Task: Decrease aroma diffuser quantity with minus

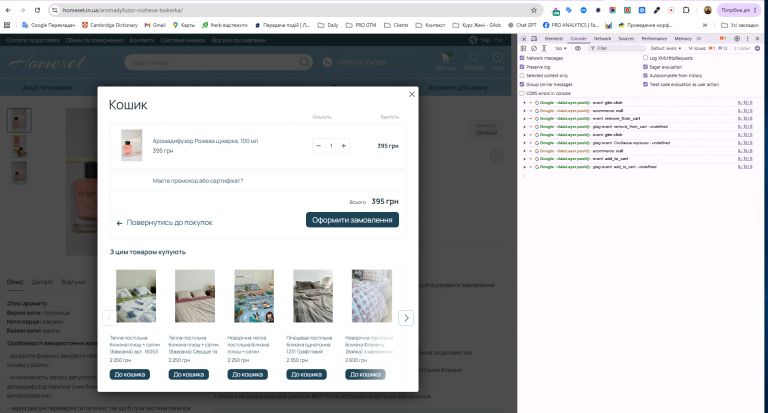Action: pos(318,146)
